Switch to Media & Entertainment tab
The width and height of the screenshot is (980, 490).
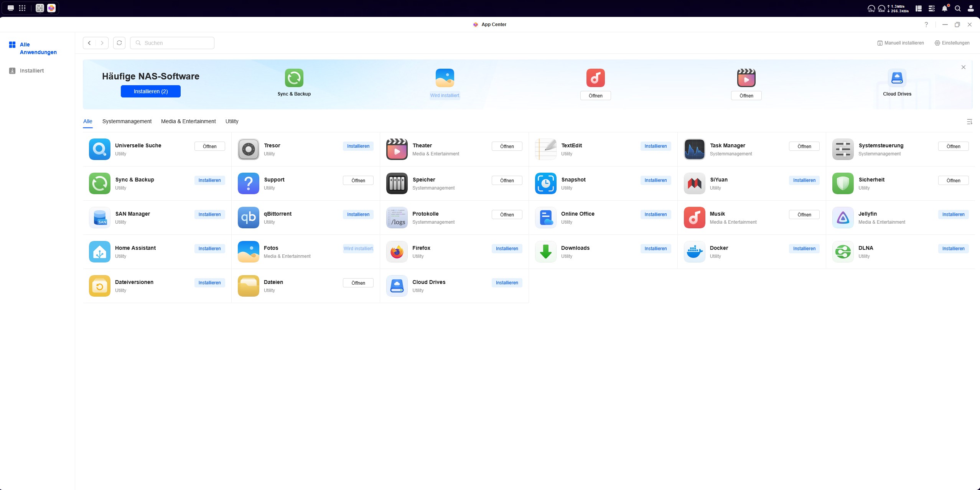coord(188,121)
